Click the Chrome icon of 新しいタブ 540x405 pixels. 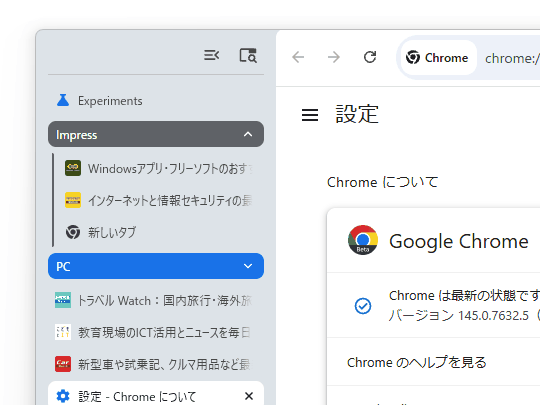pyautogui.click(x=73, y=232)
